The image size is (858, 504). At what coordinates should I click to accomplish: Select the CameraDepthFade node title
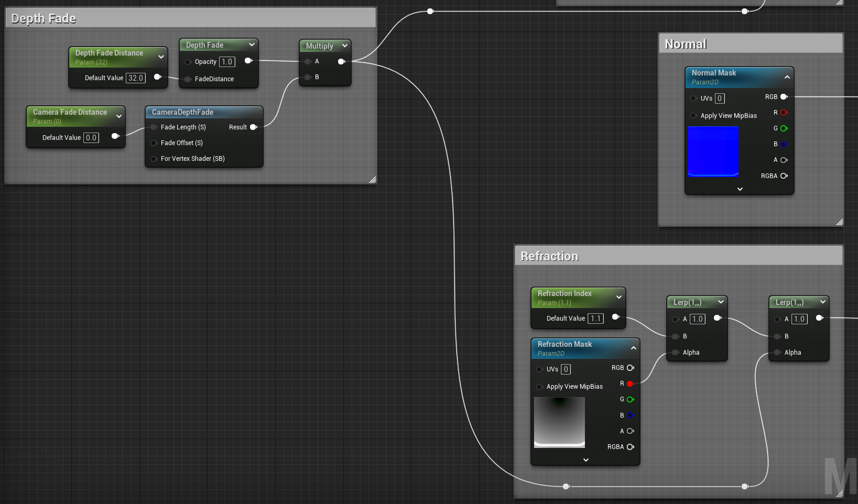[x=183, y=112]
